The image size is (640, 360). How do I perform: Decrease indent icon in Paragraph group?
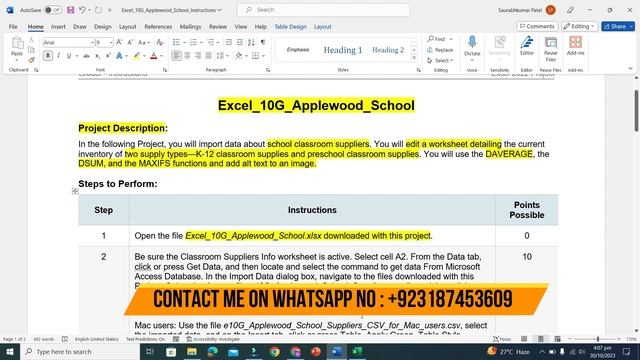(x=229, y=42)
